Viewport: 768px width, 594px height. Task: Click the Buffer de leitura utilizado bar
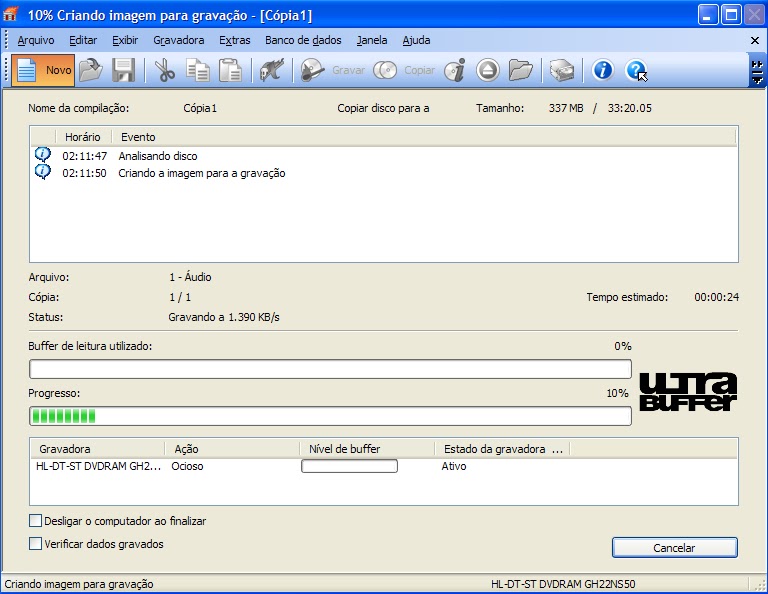point(330,369)
